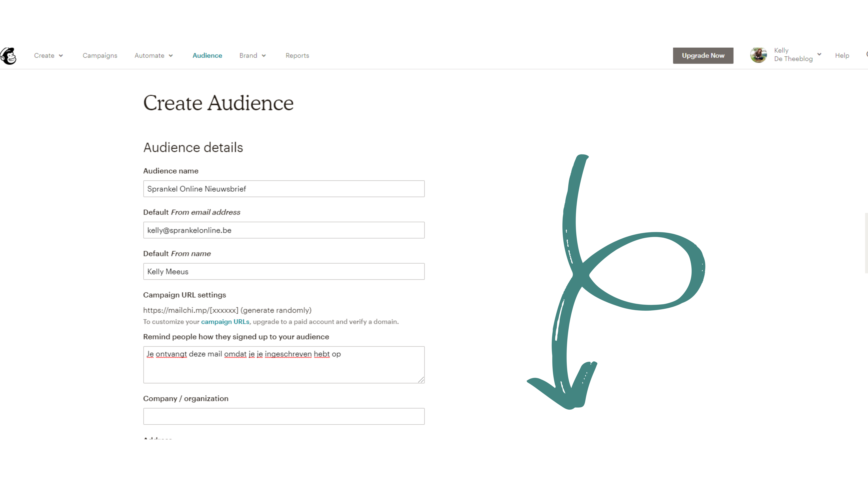This screenshot has height=488, width=868.
Task: Edit the Default From name field
Action: pyautogui.click(x=284, y=271)
